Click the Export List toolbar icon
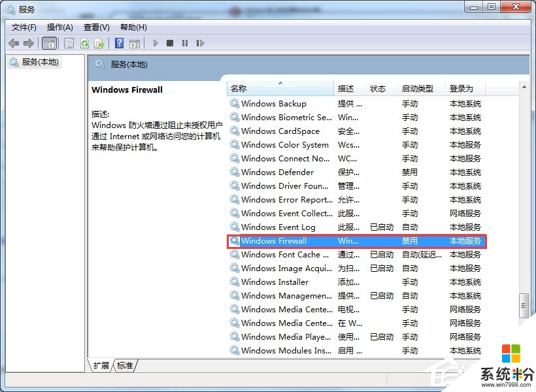Viewport: 536px width, 392px height. click(x=99, y=43)
